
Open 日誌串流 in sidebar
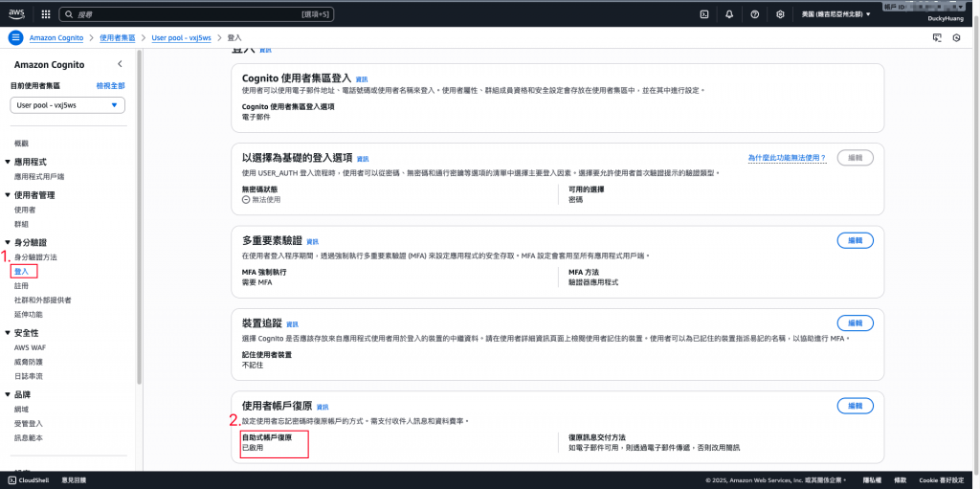point(28,376)
